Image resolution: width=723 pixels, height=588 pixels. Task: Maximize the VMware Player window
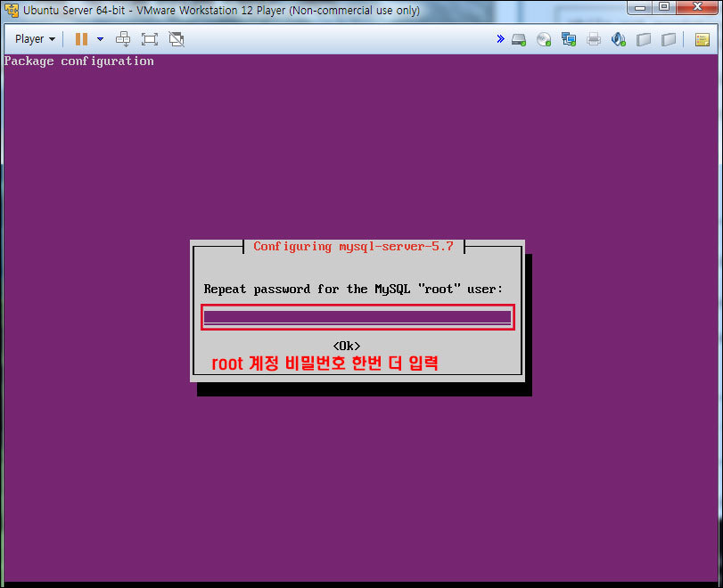[664, 7]
